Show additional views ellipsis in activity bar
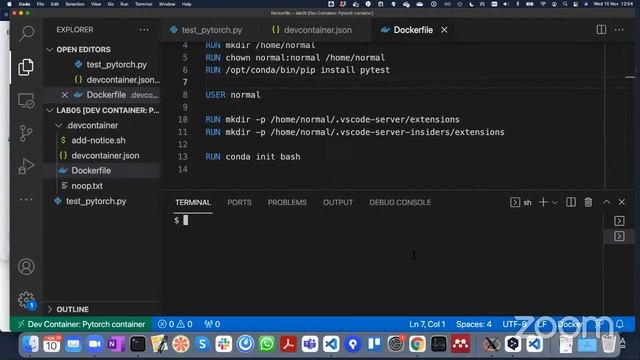 point(26,199)
